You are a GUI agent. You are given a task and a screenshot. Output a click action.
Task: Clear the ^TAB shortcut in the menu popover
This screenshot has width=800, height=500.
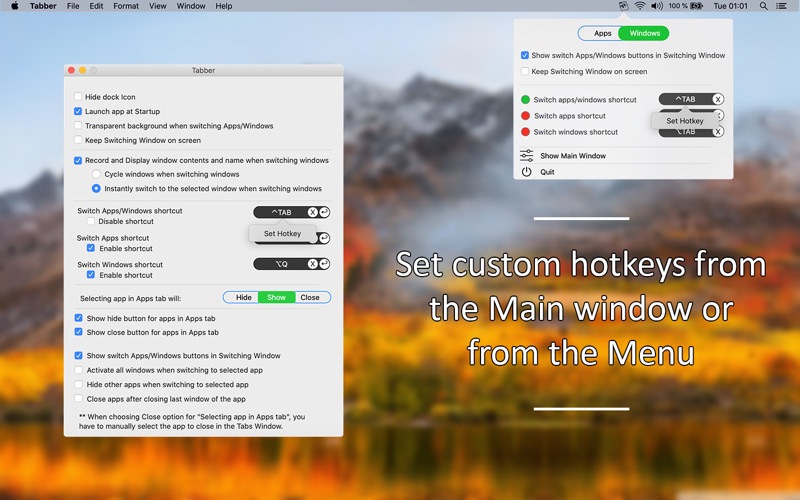(717, 99)
